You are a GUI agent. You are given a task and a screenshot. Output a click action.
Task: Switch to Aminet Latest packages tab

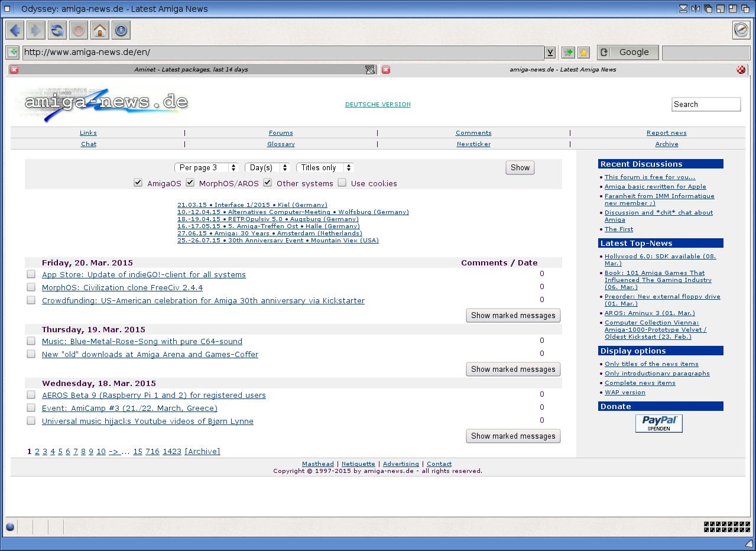[x=192, y=70]
